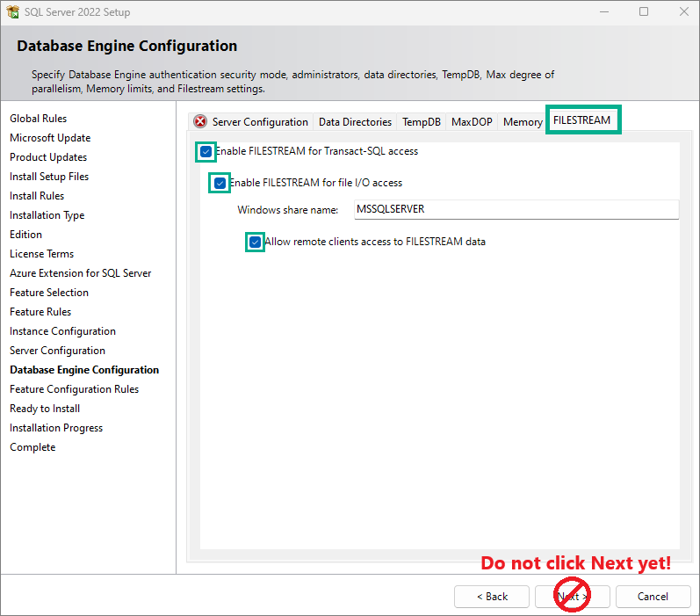
Task: Select Feature Rules step
Action: tap(40, 312)
